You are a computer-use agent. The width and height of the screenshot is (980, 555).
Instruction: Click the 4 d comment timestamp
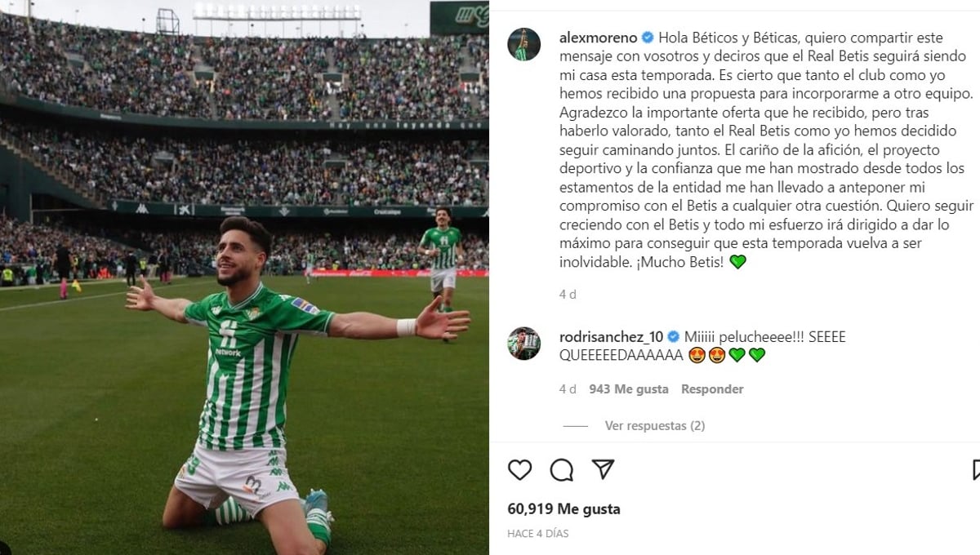tap(568, 389)
